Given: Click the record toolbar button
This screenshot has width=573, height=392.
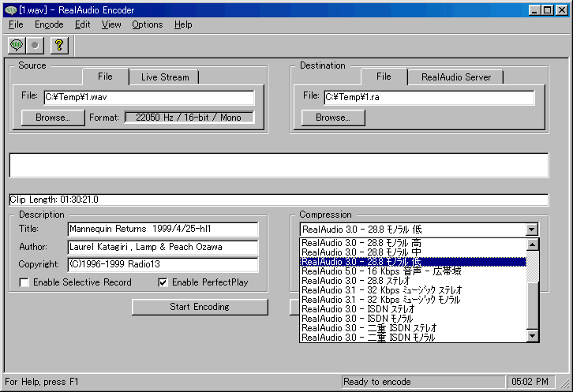Looking at the screenshot, I should point(35,45).
